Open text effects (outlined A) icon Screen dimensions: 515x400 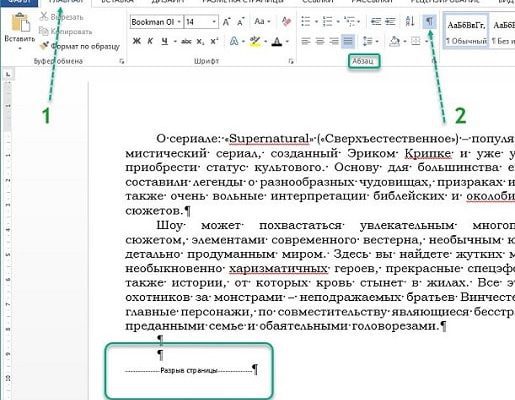[x=234, y=41]
